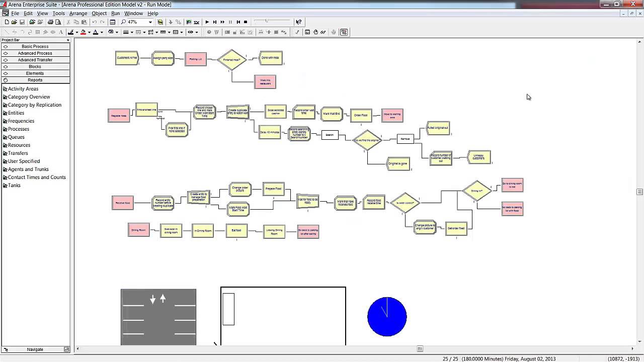
Task: Close the Project Bar panel
Action: (67, 40)
